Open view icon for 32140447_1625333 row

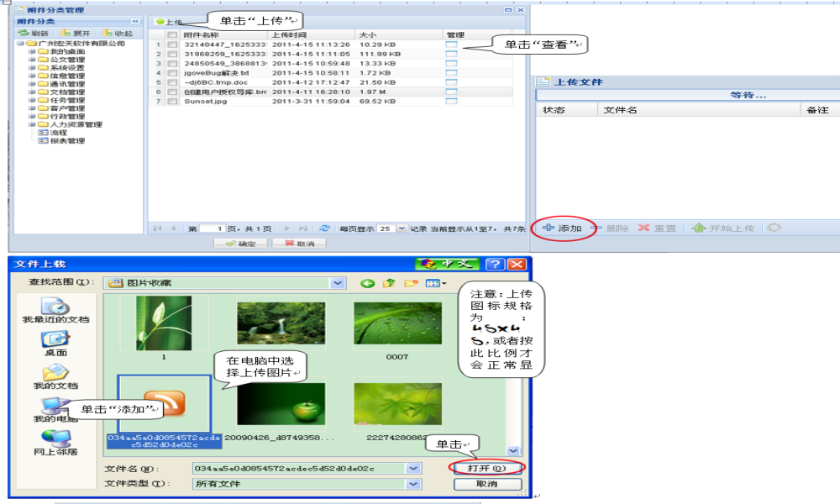pos(451,45)
